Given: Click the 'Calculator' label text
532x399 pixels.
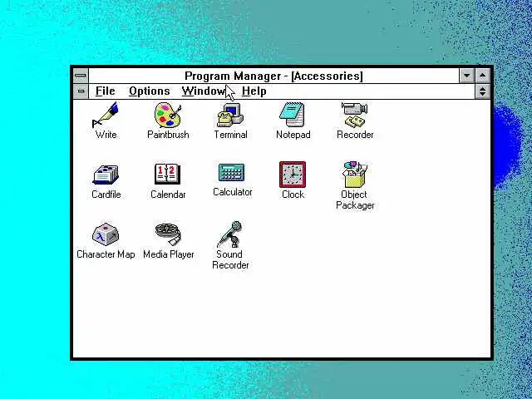Looking at the screenshot, I should pos(233,192).
